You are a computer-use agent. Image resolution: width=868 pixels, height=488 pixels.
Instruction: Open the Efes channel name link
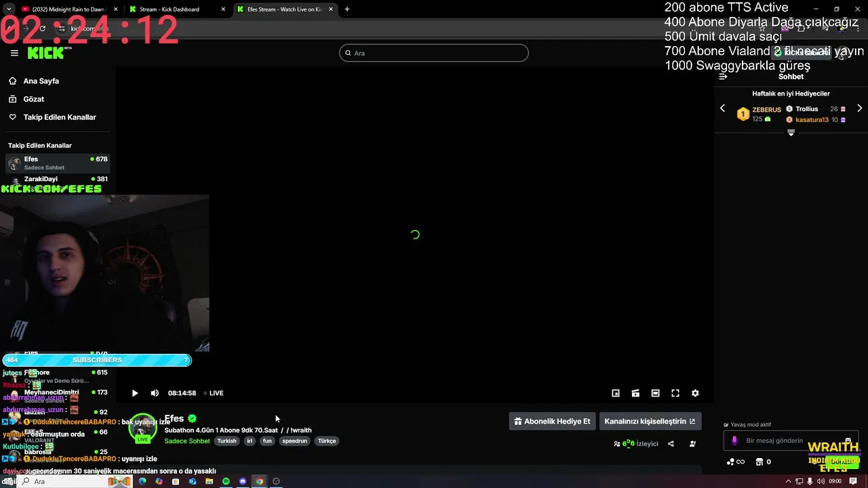click(x=174, y=419)
